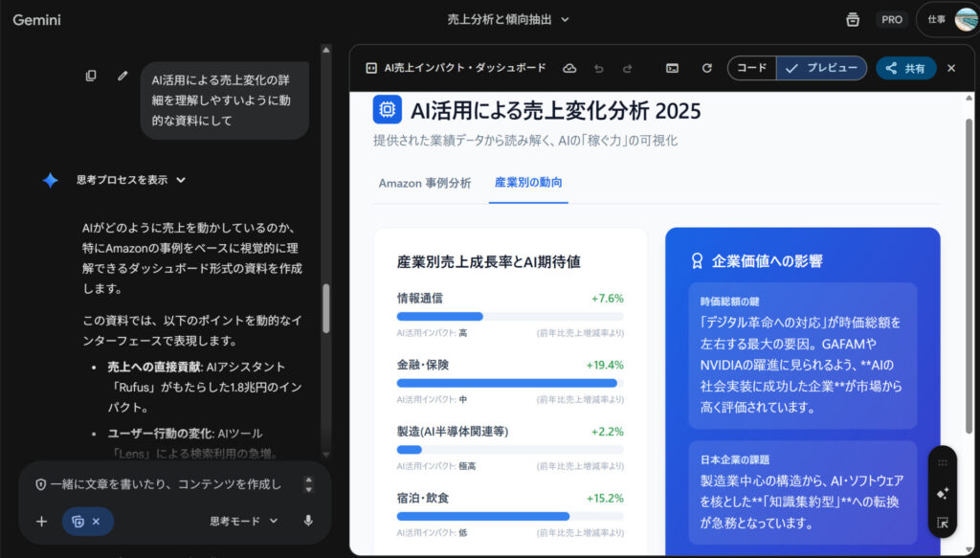Select the 産業別の動向 tab
Screen dimensions: 980x558
click(x=528, y=183)
